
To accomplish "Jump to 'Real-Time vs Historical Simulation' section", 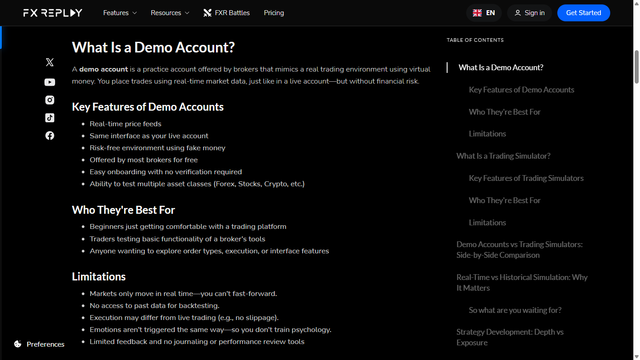I will click(522, 282).
